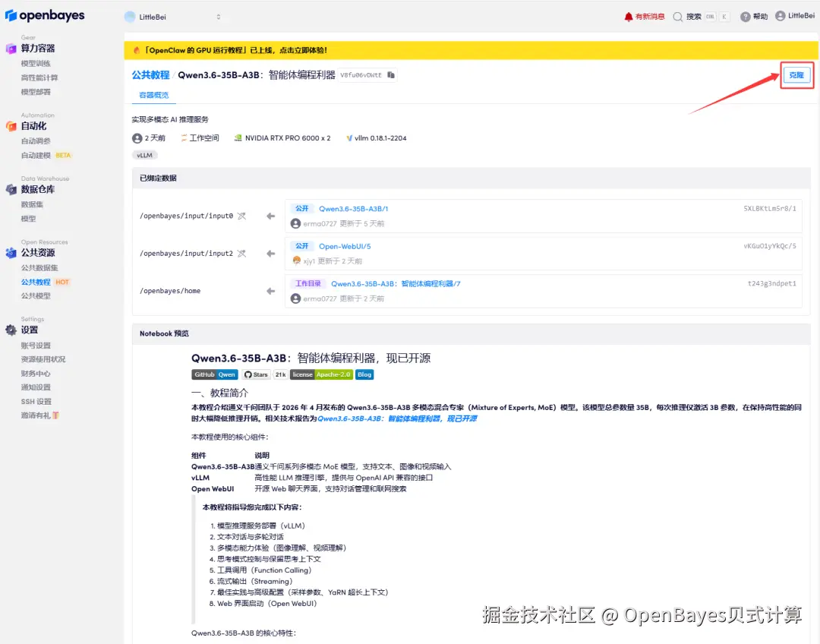Click the Stars 21k badge
The height and width of the screenshot is (644, 820).
(x=265, y=374)
